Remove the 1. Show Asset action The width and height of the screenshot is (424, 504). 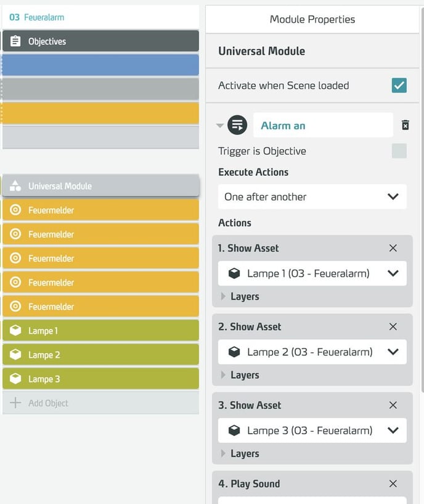pos(393,248)
